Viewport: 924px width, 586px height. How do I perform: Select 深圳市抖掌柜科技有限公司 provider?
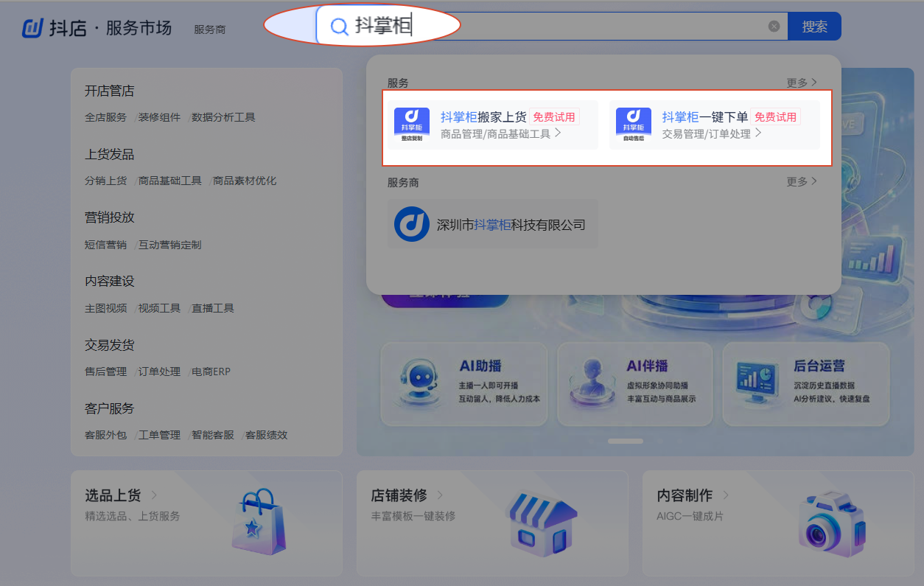point(493,224)
